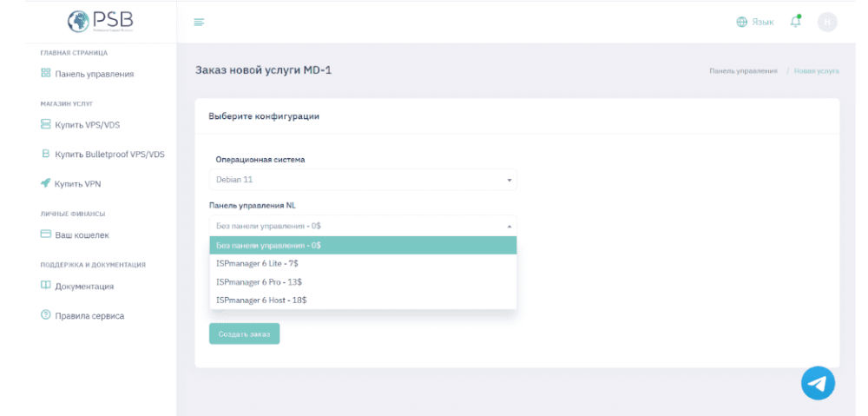
Task: Click the dashboard grid icon beside Панель управления
Action: pos(45,73)
